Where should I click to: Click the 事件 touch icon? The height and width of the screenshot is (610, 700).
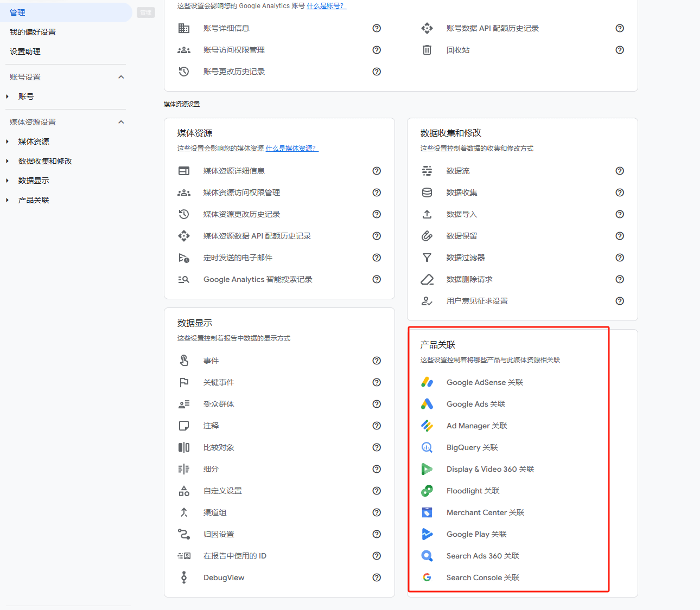tap(184, 361)
